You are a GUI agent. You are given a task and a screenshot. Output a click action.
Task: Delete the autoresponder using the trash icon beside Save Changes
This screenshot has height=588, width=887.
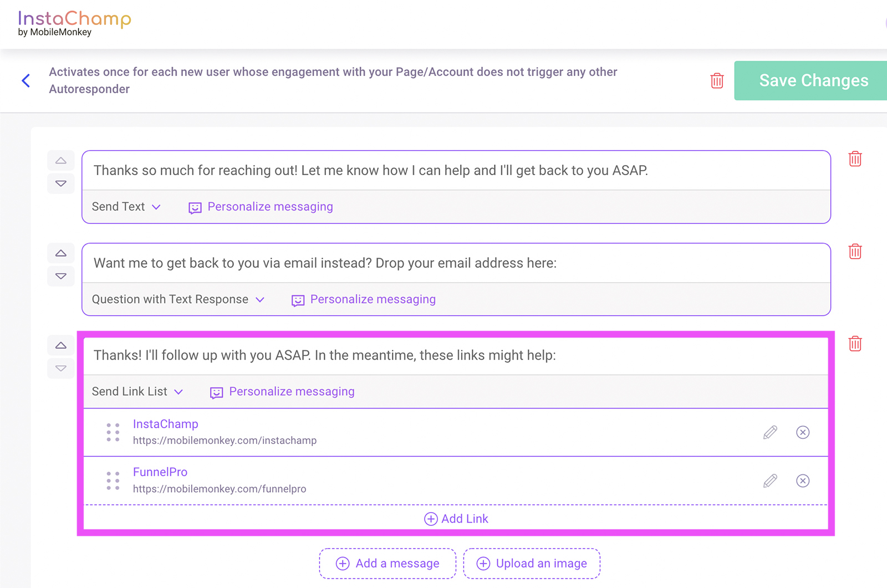(717, 80)
